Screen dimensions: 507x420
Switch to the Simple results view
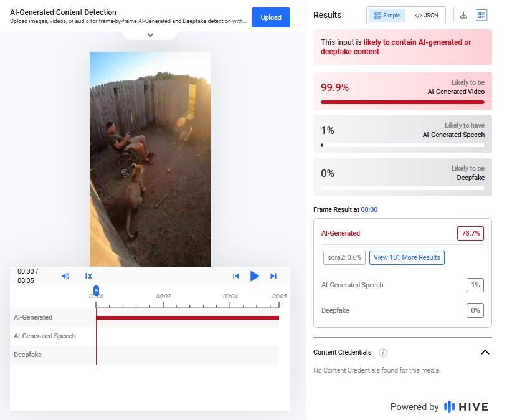click(x=387, y=15)
